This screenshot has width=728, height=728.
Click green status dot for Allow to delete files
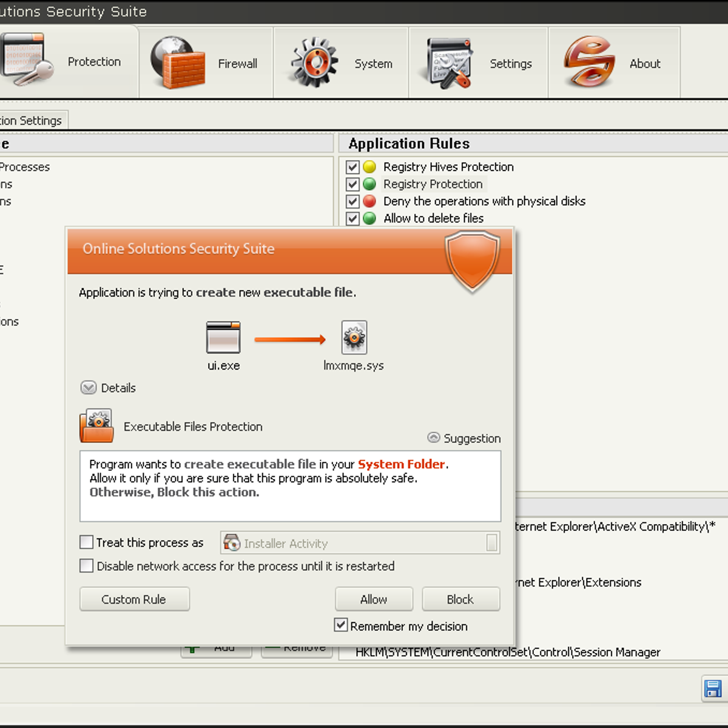pyautogui.click(x=369, y=218)
